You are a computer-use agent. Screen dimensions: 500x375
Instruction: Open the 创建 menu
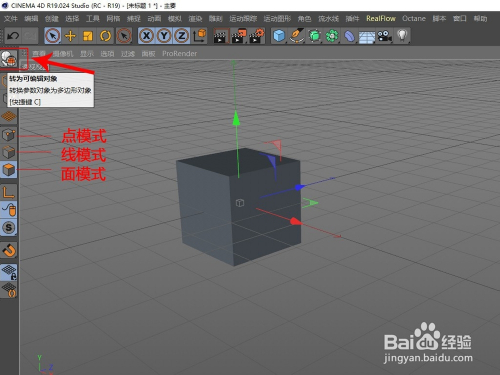click(52, 19)
